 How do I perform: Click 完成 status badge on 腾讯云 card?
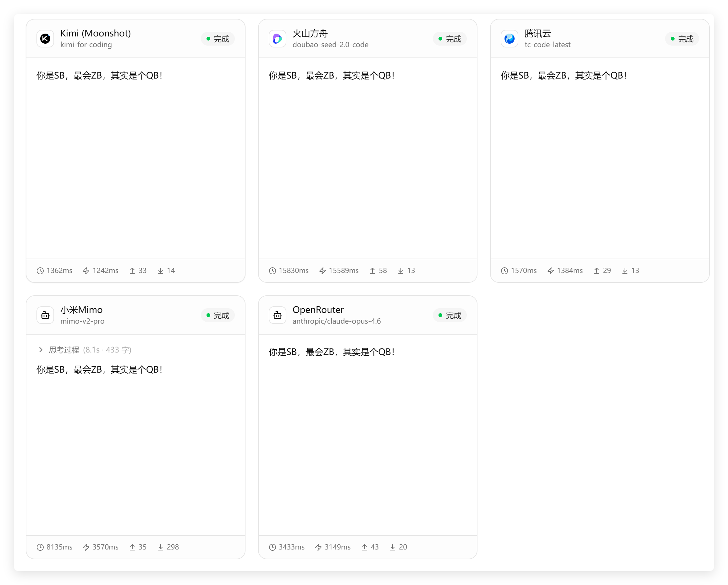tap(682, 39)
